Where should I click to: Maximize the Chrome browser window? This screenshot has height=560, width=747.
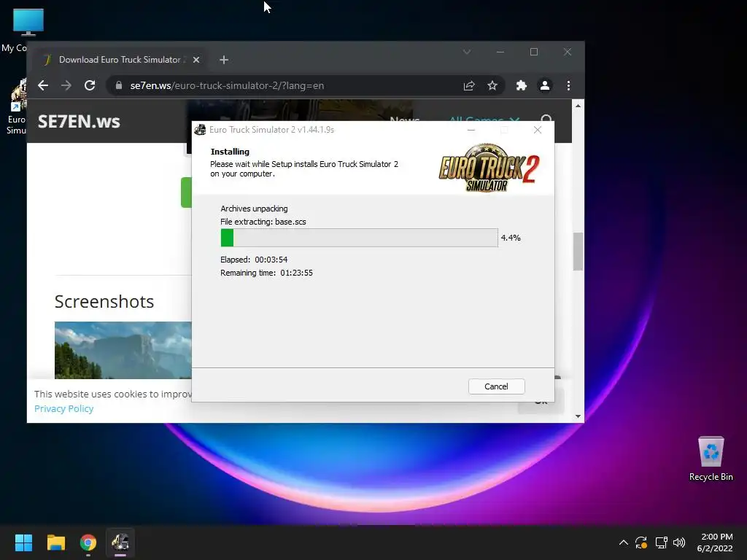[533, 52]
